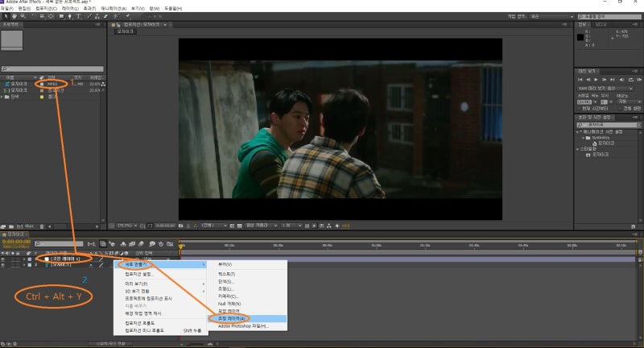Select the Clone Stamp tool
Image resolution: width=644 pixels, height=348 pixels.
[97, 16]
